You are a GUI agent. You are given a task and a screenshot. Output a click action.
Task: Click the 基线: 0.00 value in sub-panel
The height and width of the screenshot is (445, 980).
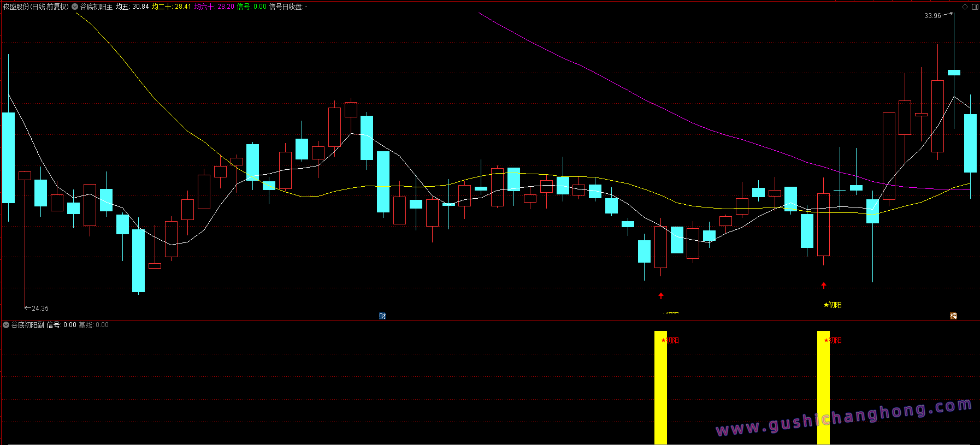(93, 325)
